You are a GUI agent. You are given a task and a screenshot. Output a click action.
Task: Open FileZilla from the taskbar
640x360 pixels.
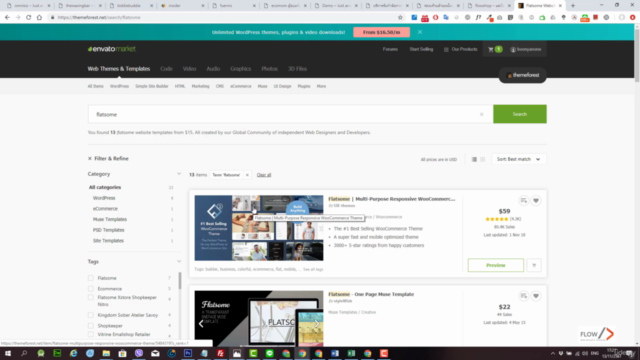coord(220,353)
